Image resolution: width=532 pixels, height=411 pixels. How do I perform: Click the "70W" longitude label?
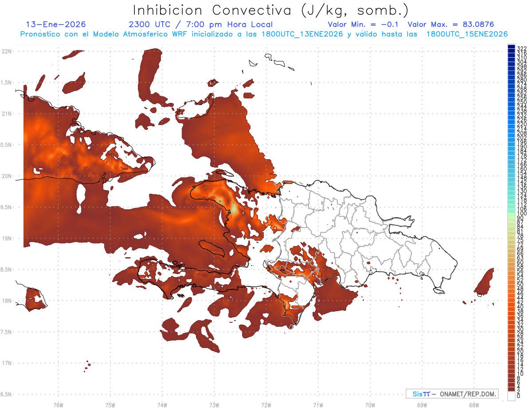[x=370, y=405]
